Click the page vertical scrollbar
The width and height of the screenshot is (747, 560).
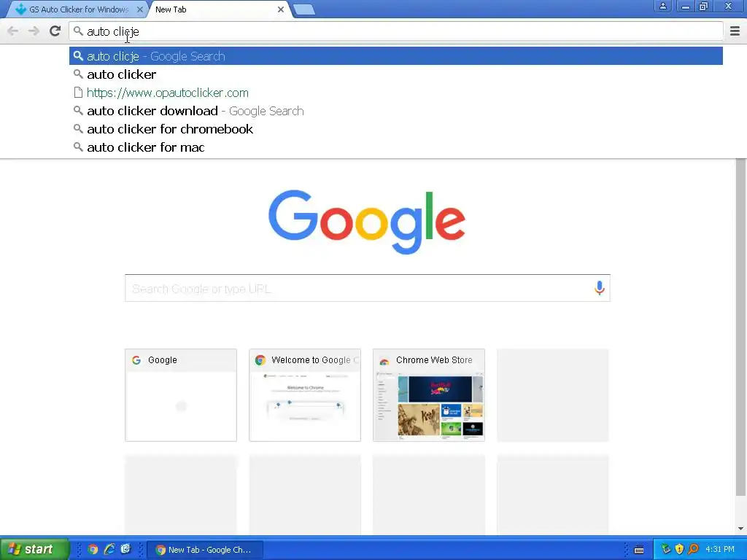[741, 329]
